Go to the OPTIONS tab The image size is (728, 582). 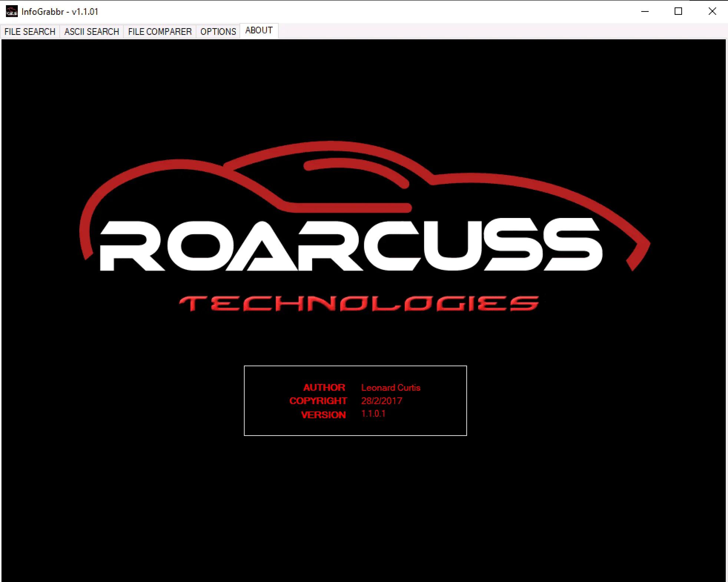218,32
